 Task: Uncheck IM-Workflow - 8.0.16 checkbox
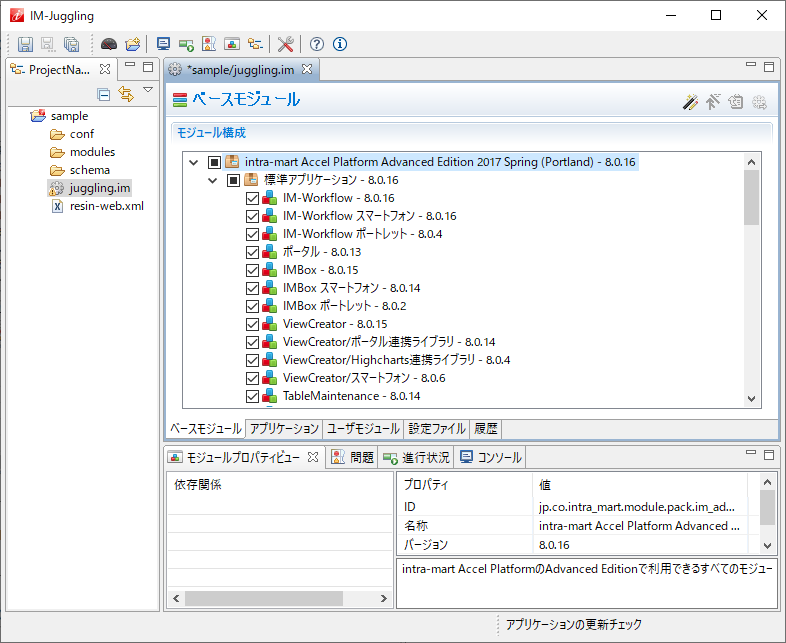pyautogui.click(x=252, y=198)
